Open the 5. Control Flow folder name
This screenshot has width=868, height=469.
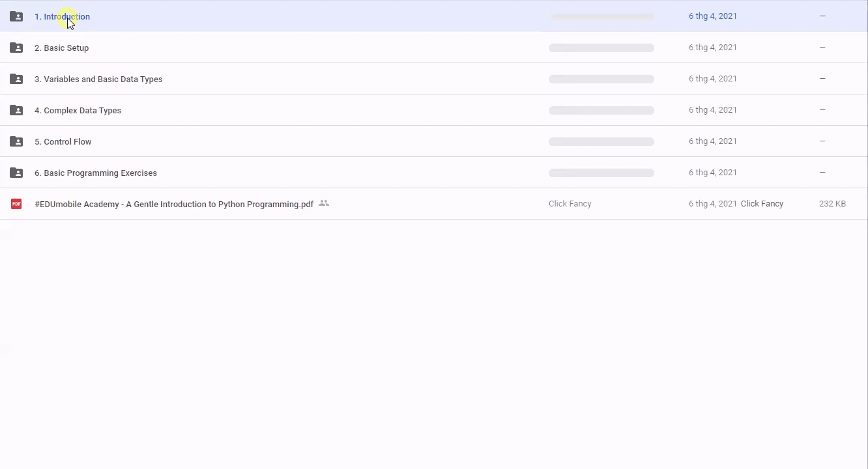(63, 141)
